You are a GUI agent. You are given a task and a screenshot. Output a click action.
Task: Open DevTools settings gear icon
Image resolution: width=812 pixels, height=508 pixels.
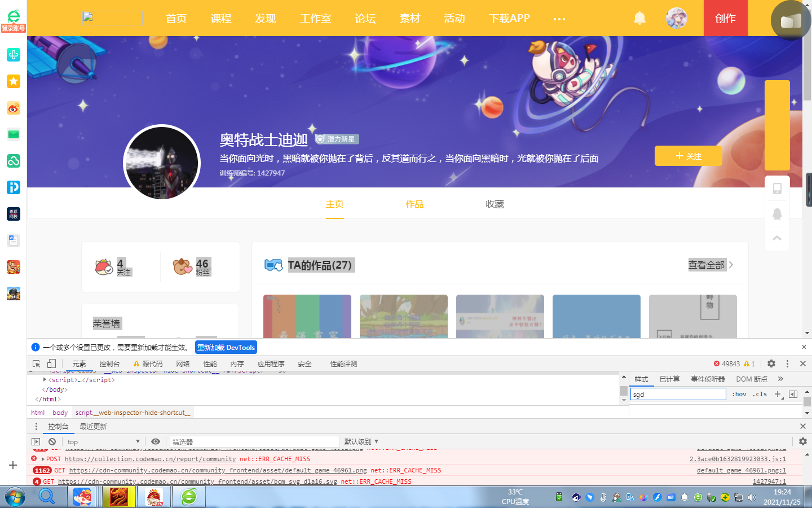pos(771,364)
